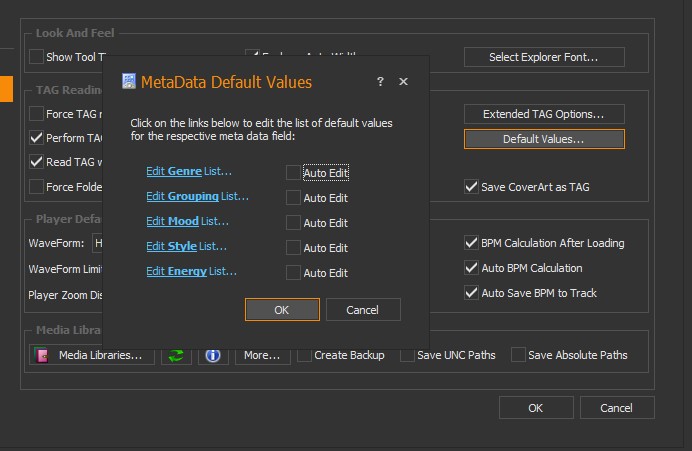Click the MetaData dialog title icon

click(129, 82)
